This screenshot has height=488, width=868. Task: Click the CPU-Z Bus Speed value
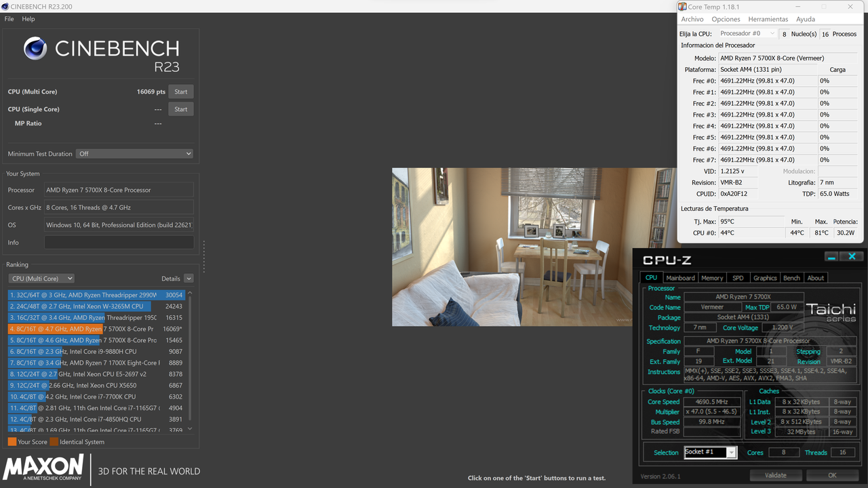[712, 422]
